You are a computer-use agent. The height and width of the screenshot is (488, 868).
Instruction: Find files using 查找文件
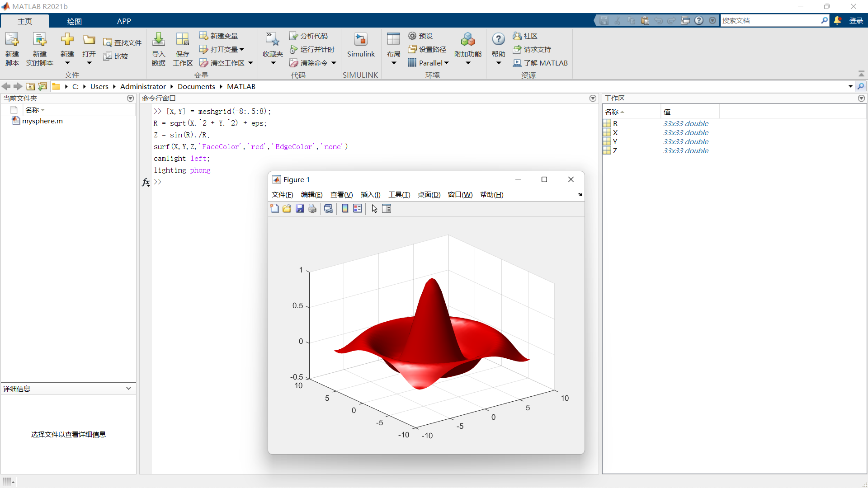click(x=123, y=42)
